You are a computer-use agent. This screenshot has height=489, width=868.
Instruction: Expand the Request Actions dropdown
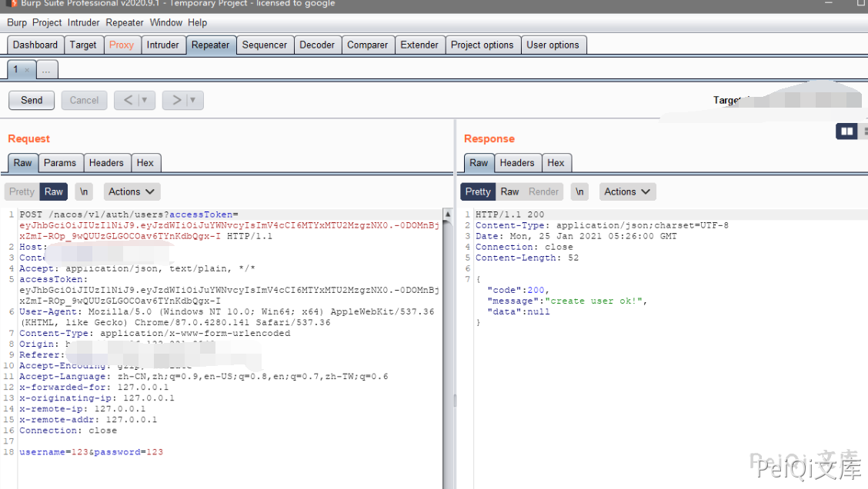point(132,191)
